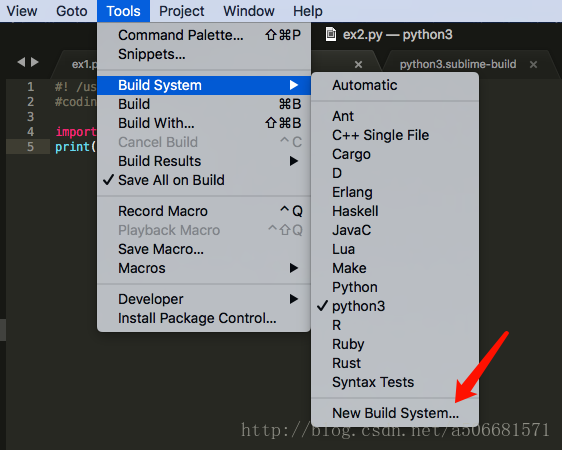The image size is (562, 450).
Task: Click line number 4 in gutter
Action: point(30,132)
